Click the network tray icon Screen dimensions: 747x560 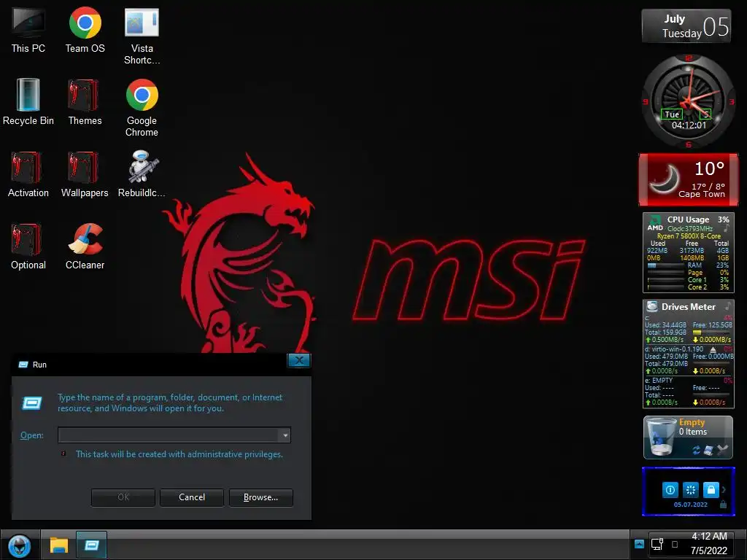pyautogui.click(x=657, y=544)
